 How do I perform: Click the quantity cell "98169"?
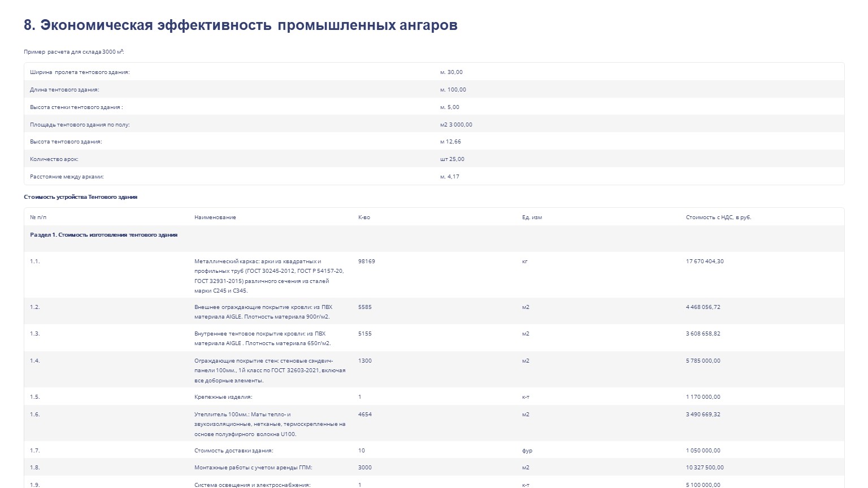[x=366, y=262]
